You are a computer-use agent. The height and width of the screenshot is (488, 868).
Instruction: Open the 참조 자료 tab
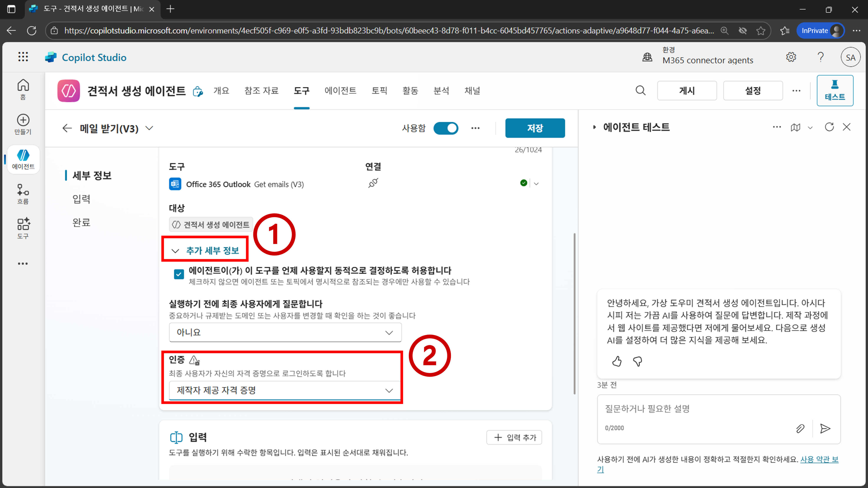tap(261, 91)
